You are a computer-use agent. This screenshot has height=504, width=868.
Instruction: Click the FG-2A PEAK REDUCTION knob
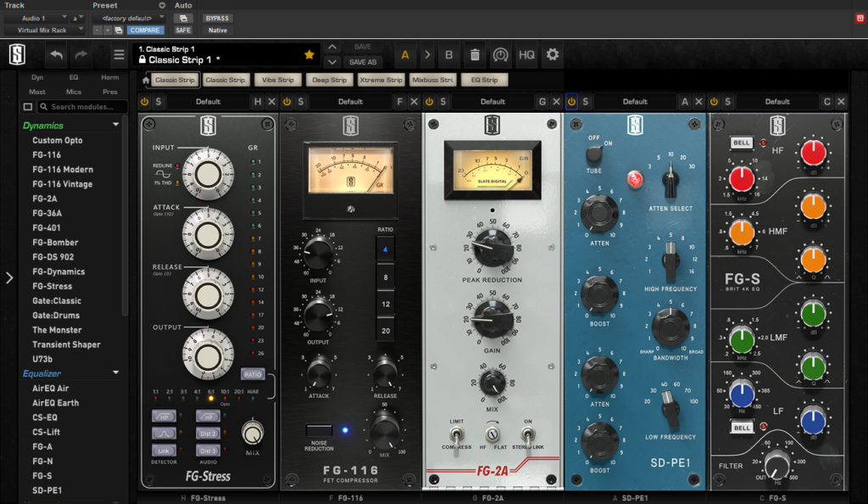pos(492,248)
